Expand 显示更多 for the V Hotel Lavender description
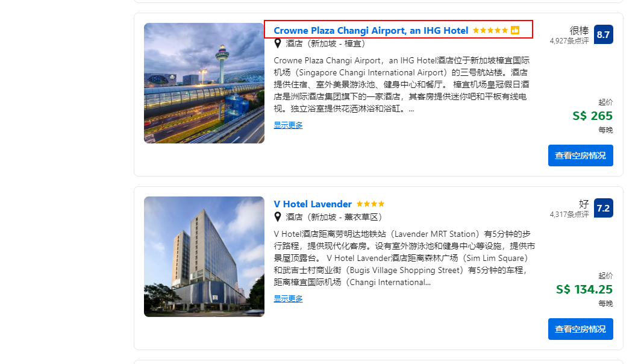 [x=288, y=299]
